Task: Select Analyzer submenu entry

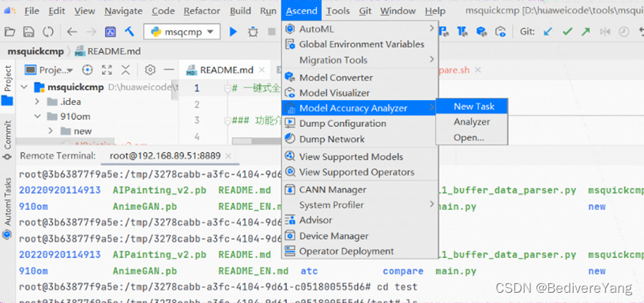Action: click(x=472, y=122)
